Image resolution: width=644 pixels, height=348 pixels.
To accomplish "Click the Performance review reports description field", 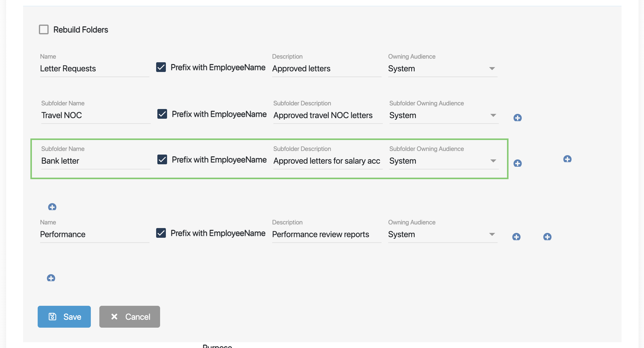I will pyautogui.click(x=327, y=234).
